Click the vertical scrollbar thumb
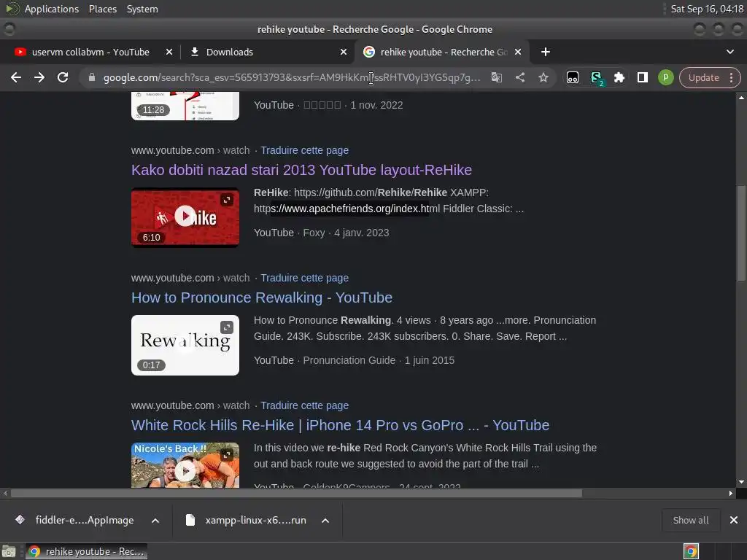Screen dimensions: 747x560 [741, 233]
